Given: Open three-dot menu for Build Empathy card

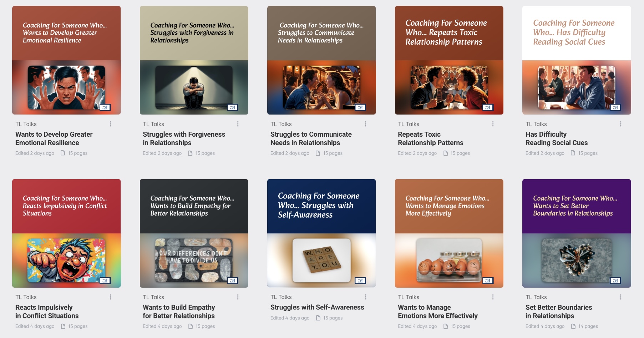Looking at the screenshot, I should 238,297.
